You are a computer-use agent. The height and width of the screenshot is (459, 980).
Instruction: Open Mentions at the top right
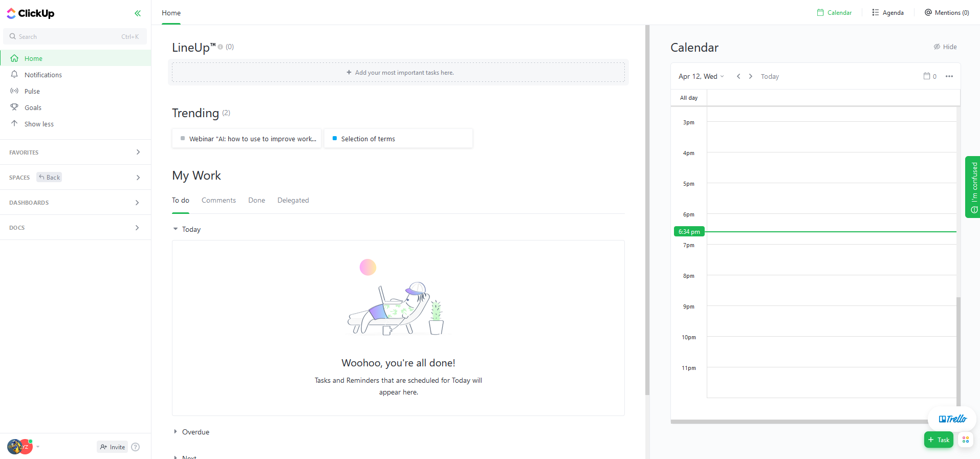pyautogui.click(x=946, y=12)
